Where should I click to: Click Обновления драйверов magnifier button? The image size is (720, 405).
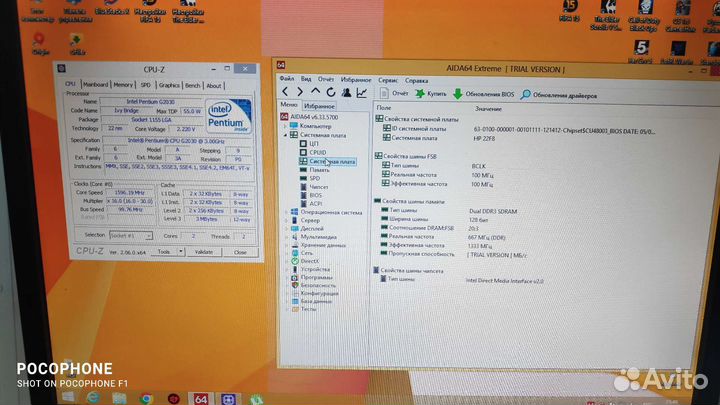pos(558,93)
